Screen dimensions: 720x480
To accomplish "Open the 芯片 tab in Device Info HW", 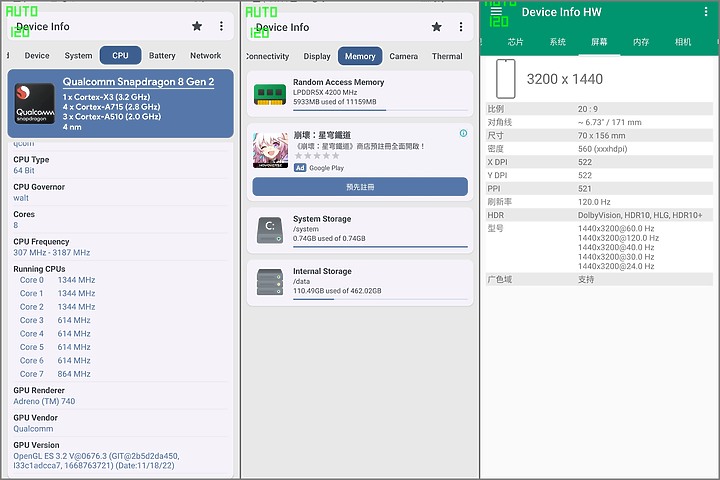I will [516, 42].
